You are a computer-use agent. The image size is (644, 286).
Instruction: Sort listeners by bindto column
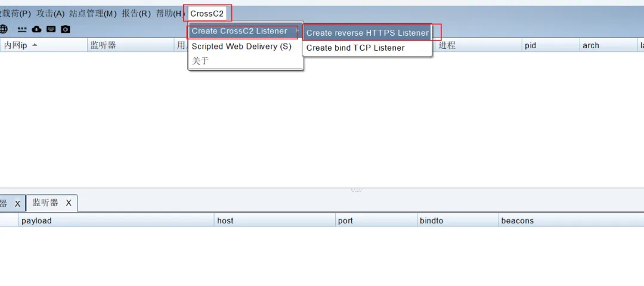(457, 221)
